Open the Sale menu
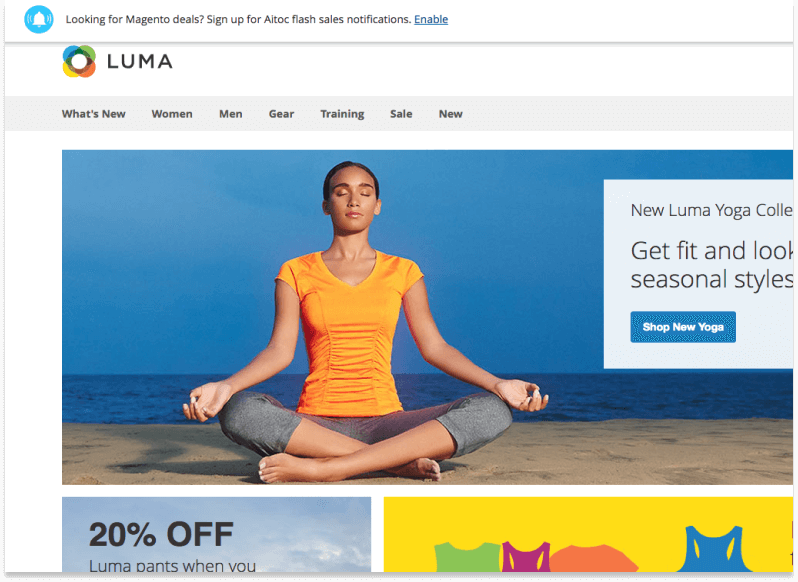The width and height of the screenshot is (798, 582). 401,114
